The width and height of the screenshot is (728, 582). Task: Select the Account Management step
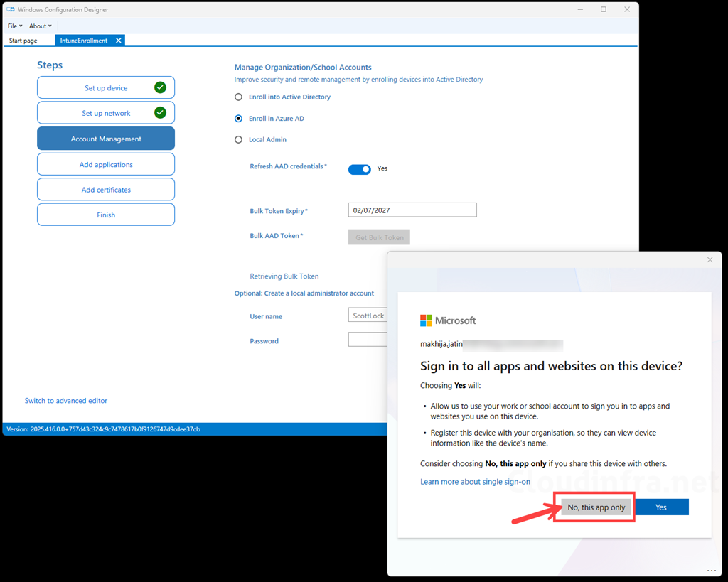pyautogui.click(x=106, y=139)
